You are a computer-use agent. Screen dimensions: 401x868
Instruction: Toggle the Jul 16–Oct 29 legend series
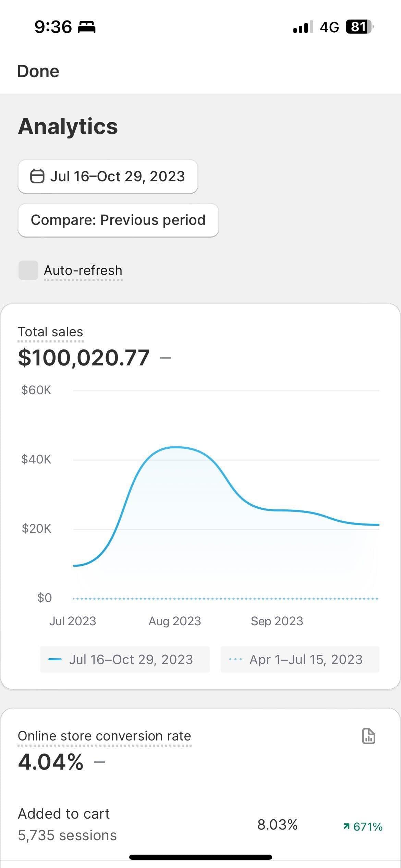125,659
